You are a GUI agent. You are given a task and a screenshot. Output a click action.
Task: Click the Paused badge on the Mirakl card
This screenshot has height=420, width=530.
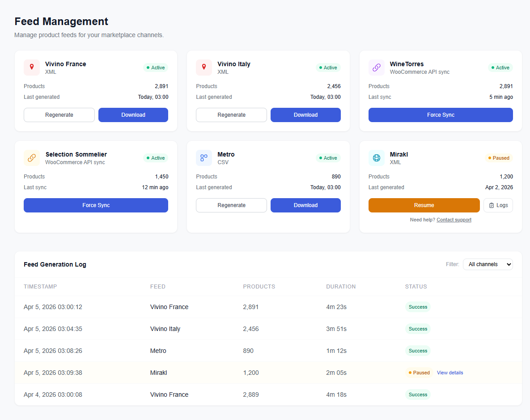point(499,158)
